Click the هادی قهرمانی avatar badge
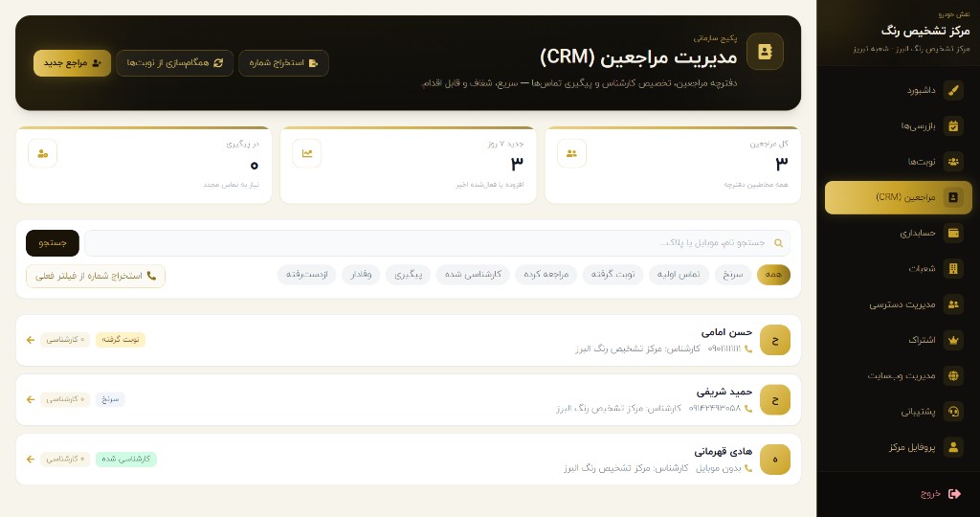This screenshot has height=517, width=980. (775, 459)
